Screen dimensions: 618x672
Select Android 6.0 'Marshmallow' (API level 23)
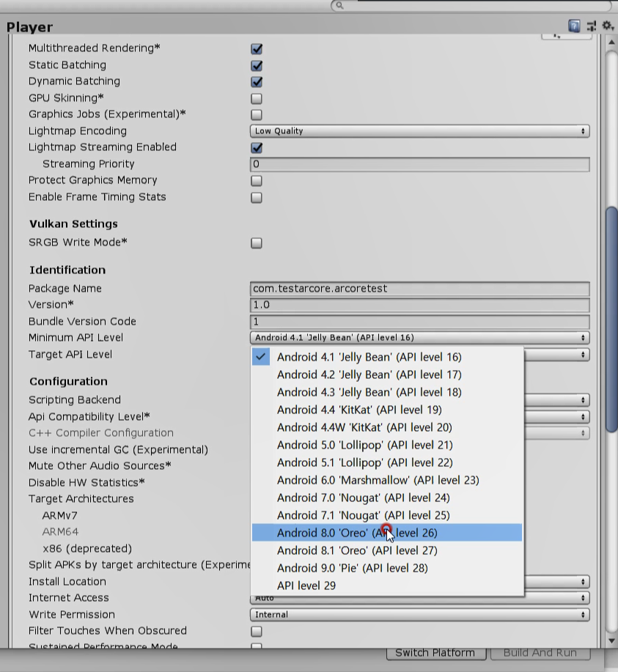pyautogui.click(x=387, y=480)
